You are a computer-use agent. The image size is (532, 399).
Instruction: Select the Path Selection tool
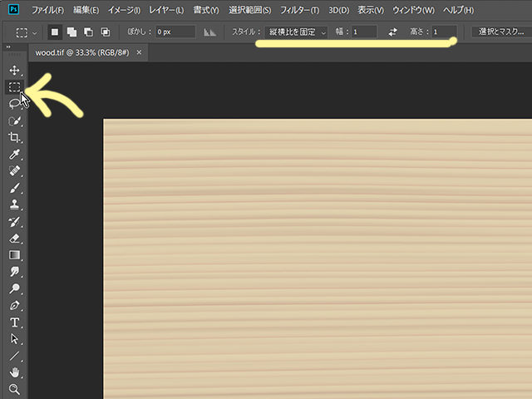[x=14, y=339]
